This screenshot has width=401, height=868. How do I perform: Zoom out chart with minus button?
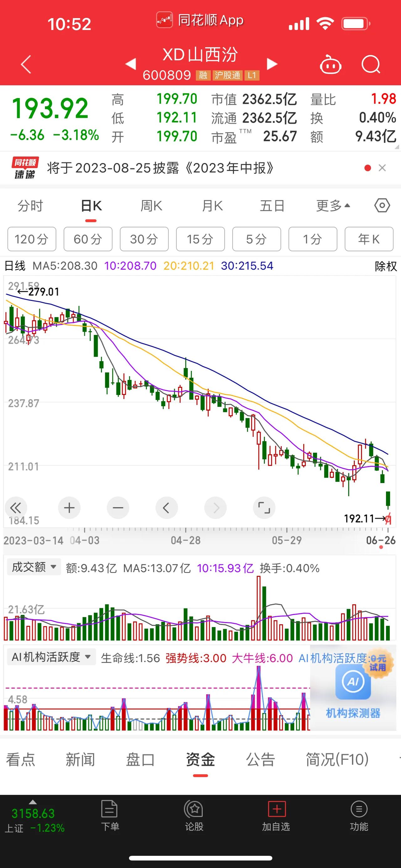[118, 508]
